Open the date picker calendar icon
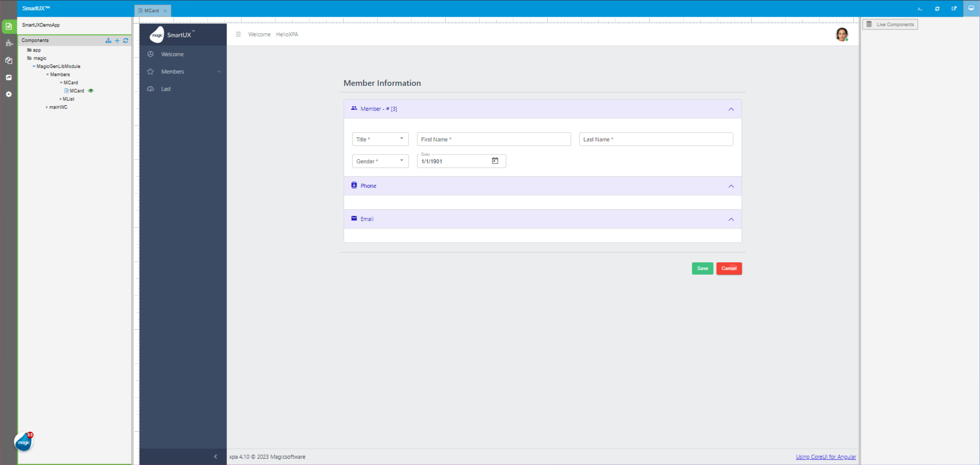The width and height of the screenshot is (980, 465). [495, 161]
